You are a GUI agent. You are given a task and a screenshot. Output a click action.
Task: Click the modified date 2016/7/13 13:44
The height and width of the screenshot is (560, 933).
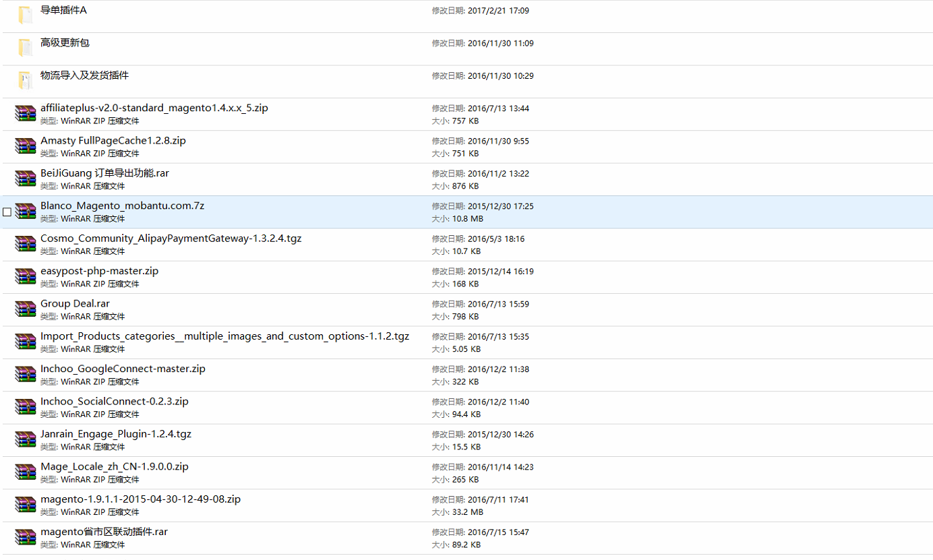(x=498, y=108)
